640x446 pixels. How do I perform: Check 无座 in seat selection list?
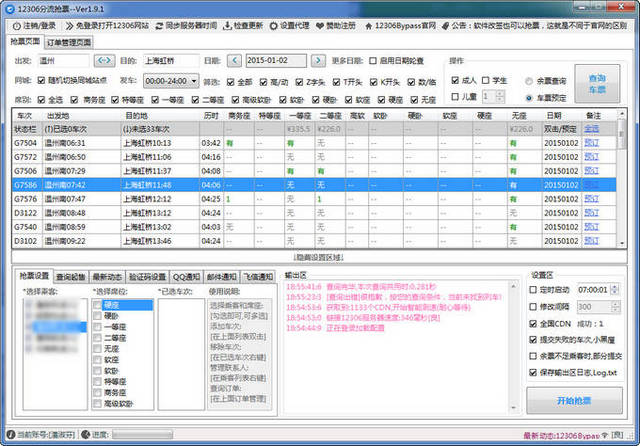[97, 349]
